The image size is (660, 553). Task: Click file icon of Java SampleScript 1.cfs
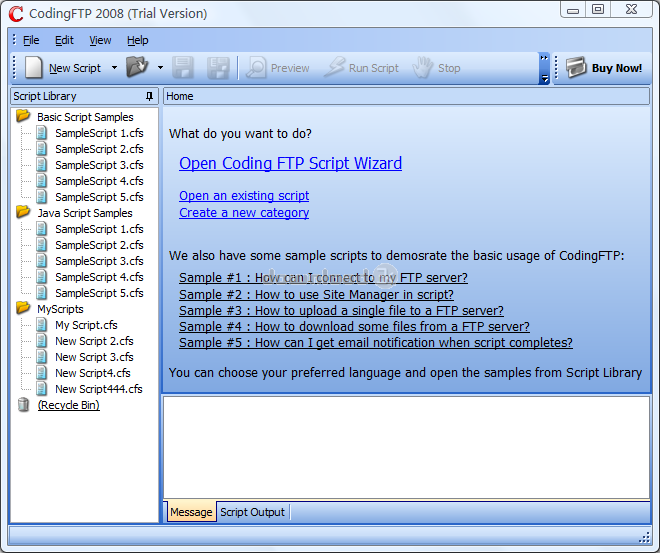[41, 229]
